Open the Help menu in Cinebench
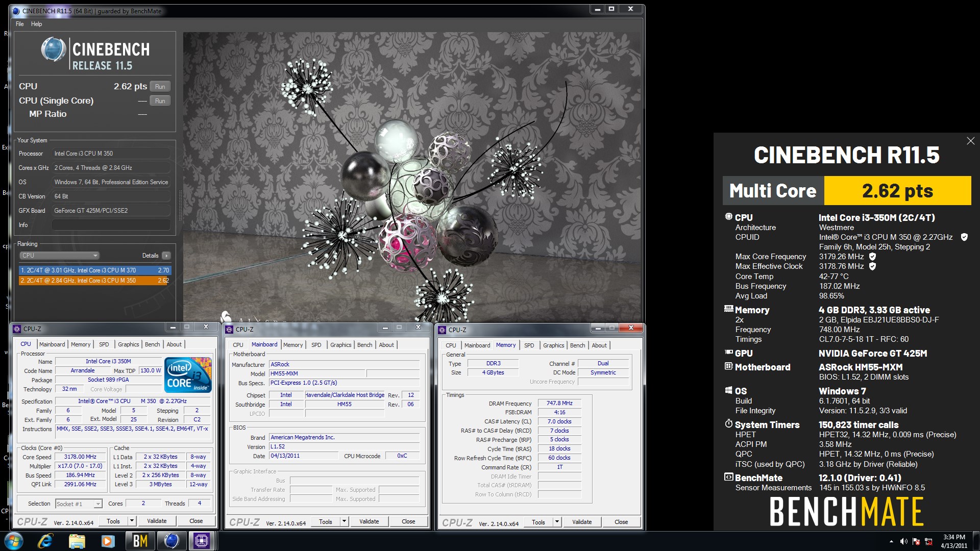Image resolution: width=980 pixels, height=551 pixels. pyautogui.click(x=36, y=24)
